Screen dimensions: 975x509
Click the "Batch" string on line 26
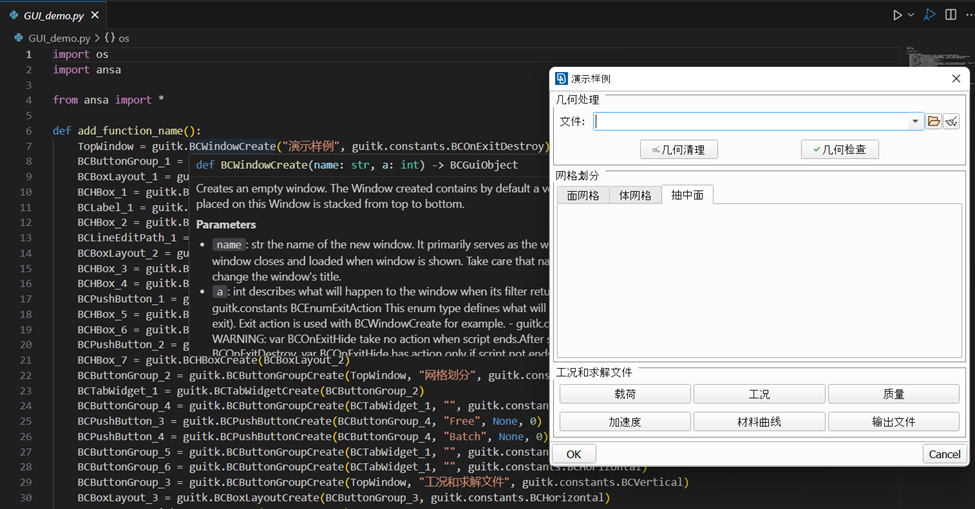coord(464,436)
